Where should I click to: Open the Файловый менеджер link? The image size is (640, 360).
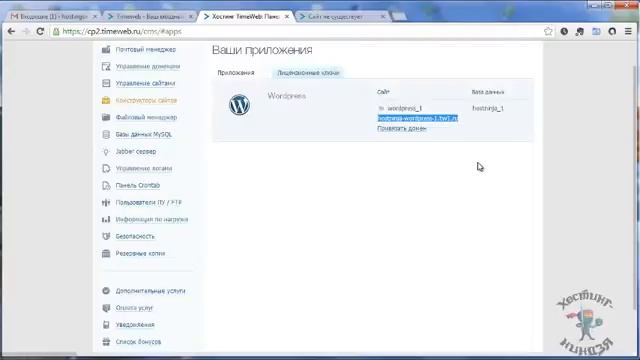[x=146, y=118]
